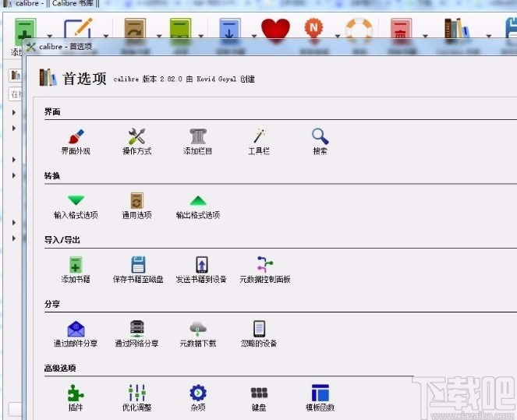
Task: Open 忽略的设备 ignored devices settings
Action: [259, 334]
